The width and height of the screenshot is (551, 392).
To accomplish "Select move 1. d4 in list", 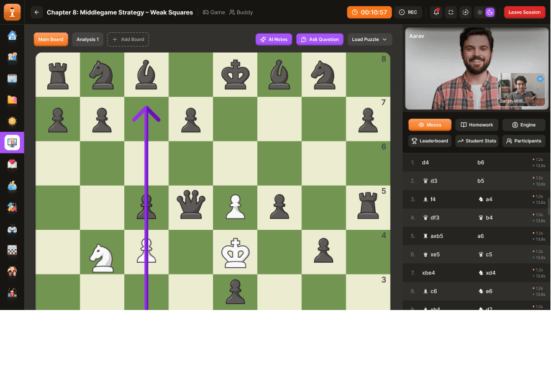I will [x=425, y=162].
